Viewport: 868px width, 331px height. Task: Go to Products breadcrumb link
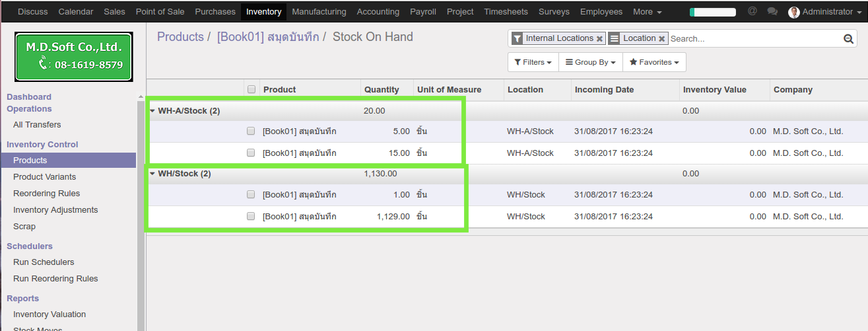(180, 37)
